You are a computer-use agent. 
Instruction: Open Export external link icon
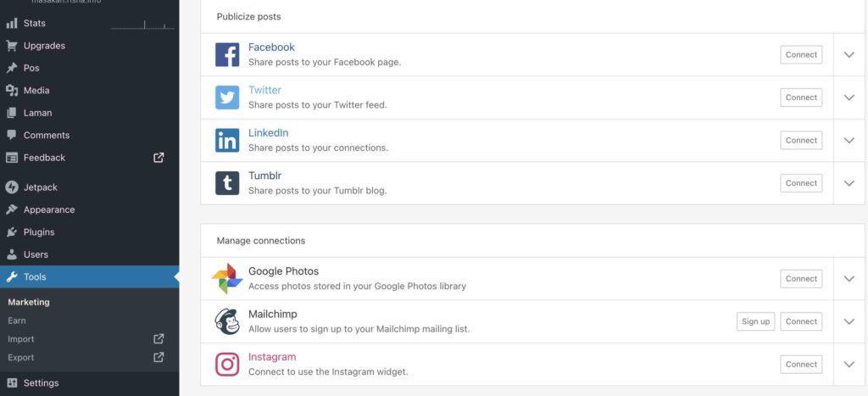159,357
